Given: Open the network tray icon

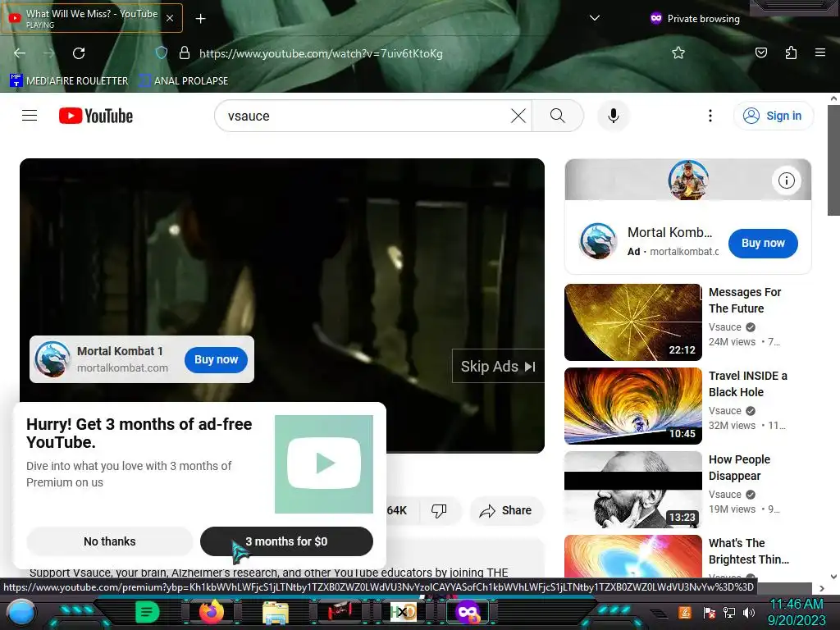Looking at the screenshot, I should (x=728, y=612).
